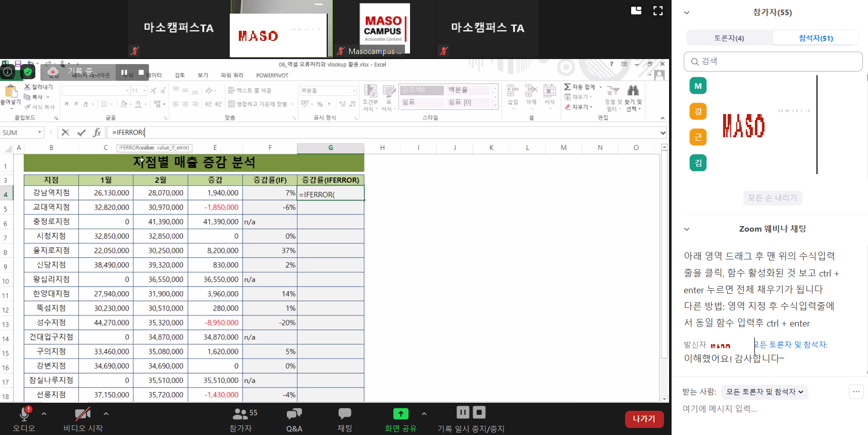868x435 pixels.
Task: Pause the recording in bottom toolbar
Action: point(463,412)
